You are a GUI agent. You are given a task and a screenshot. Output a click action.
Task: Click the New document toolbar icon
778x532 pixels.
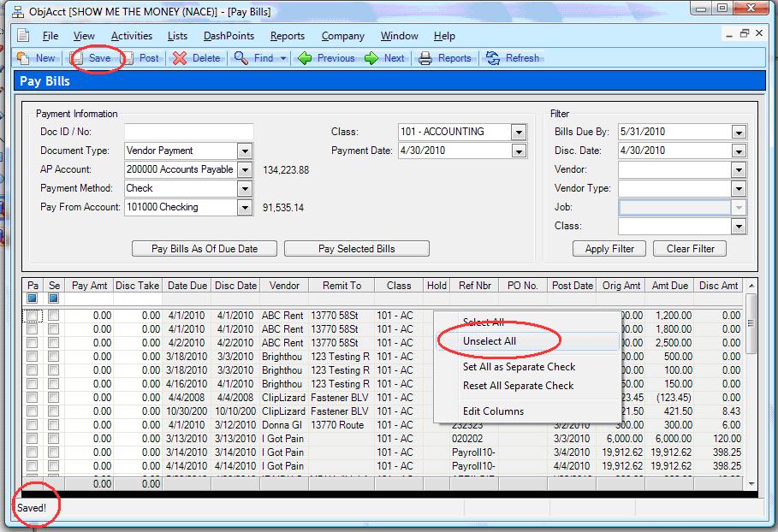23,58
